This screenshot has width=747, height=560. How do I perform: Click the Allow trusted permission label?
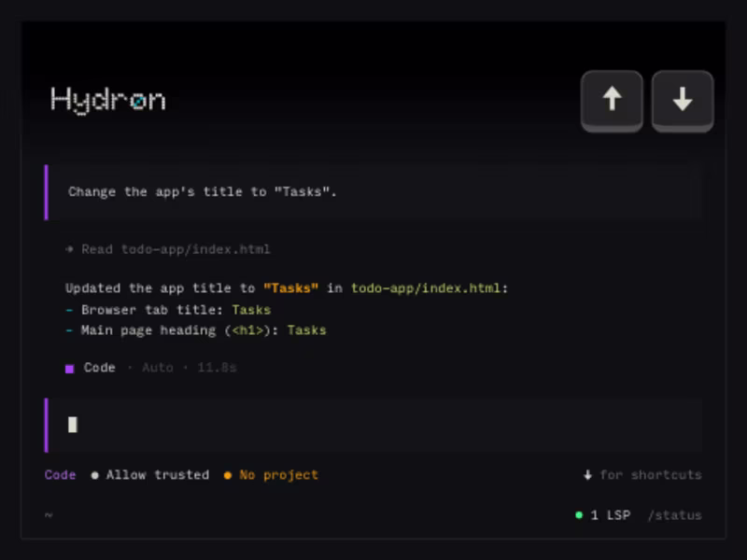157,475
